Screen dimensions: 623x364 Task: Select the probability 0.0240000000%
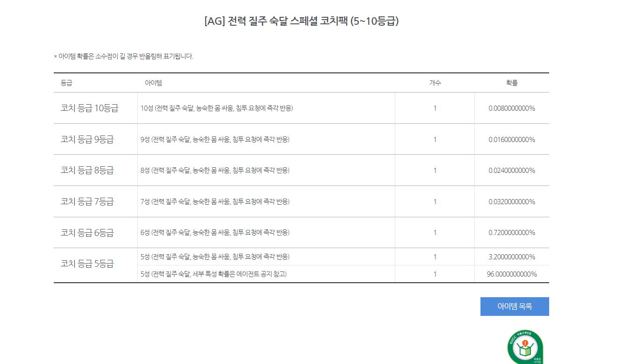512,171
